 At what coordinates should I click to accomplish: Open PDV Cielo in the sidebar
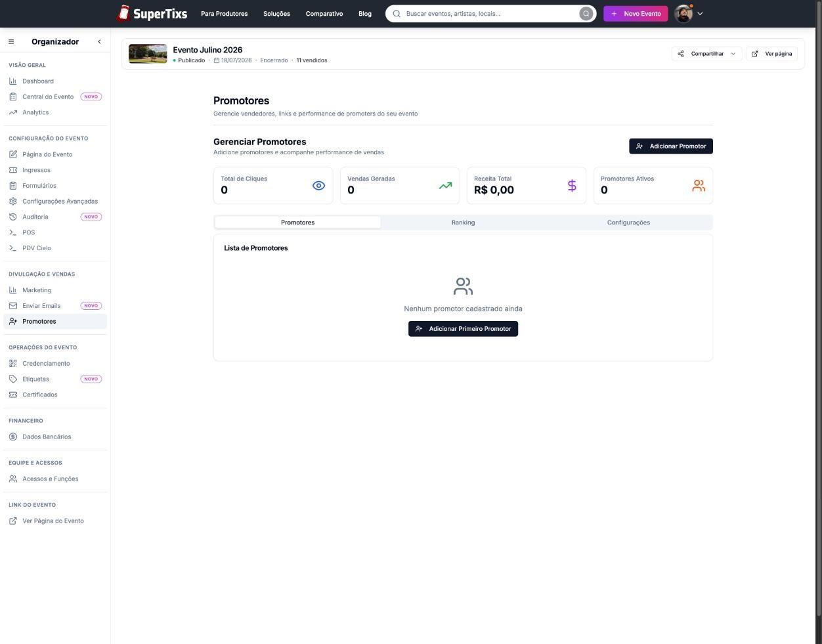(55, 248)
